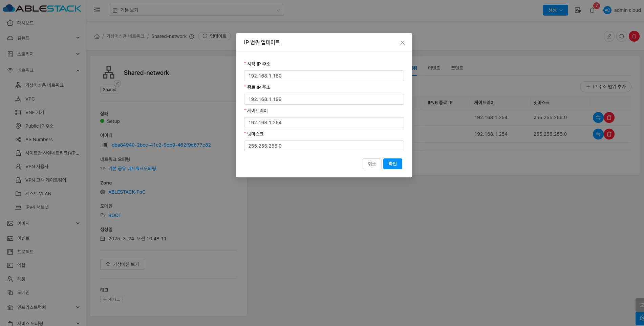The image size is (644, 326).
Task: Click the red delete network icon
Action: point(634,36)
